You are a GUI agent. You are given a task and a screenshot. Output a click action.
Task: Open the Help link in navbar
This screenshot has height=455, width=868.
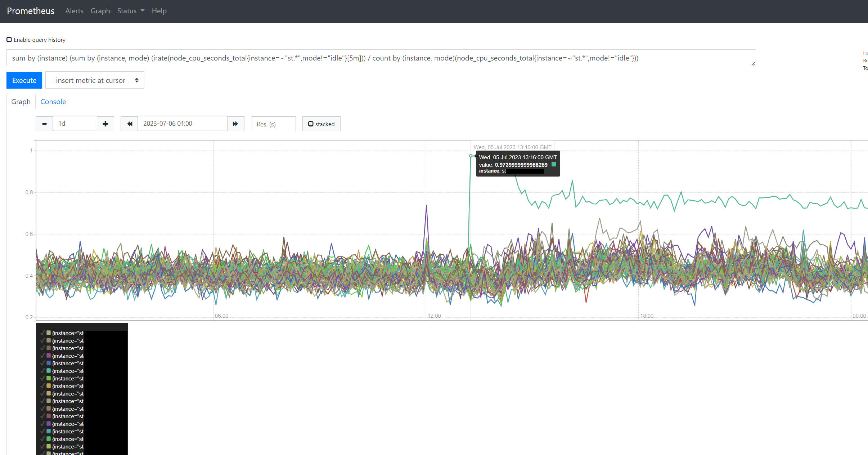pyautogui.click(x=159, y=11)
